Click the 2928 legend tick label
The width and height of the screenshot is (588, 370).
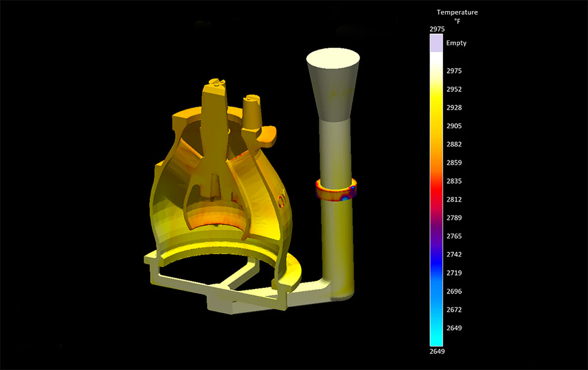click(454, 108)
